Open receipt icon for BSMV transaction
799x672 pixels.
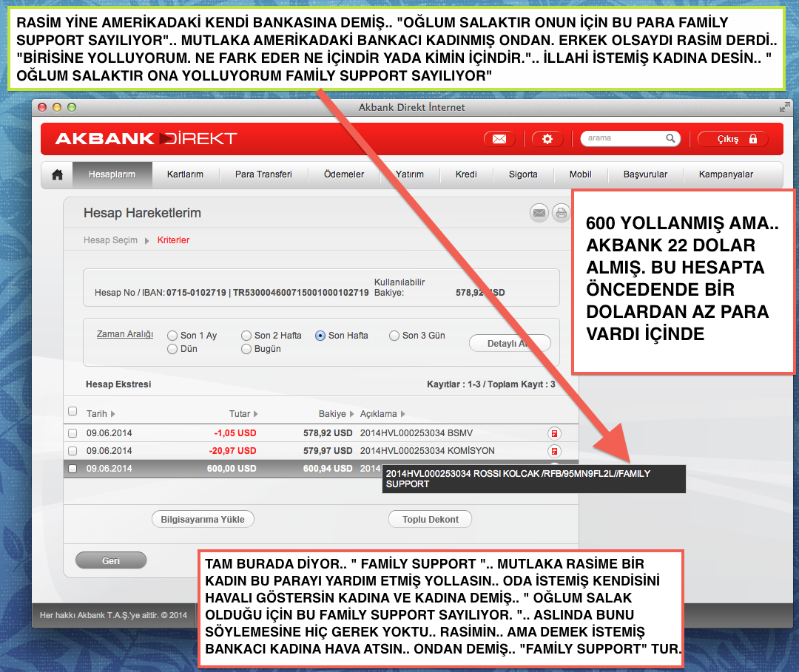click(554, 433)
